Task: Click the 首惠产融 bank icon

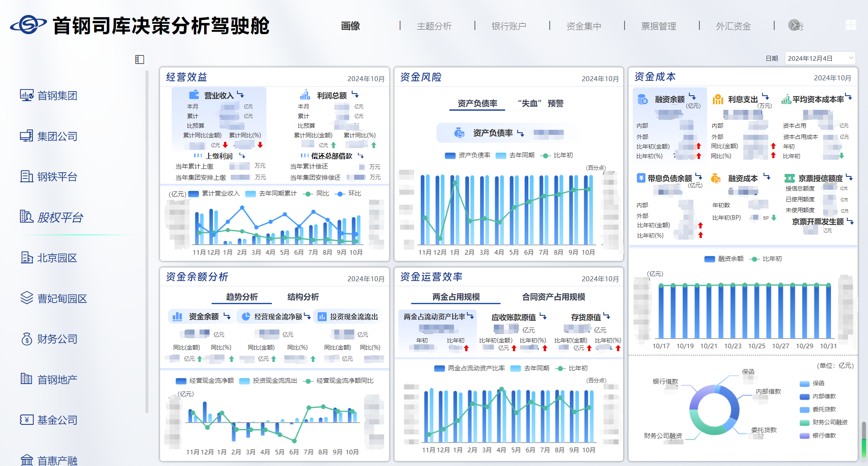Action: tap(27, 460)
